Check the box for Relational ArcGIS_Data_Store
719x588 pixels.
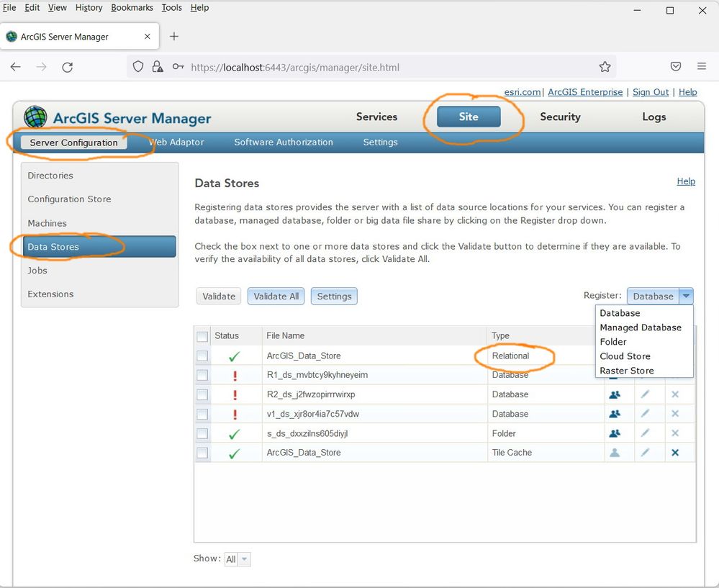coord(202,356)
